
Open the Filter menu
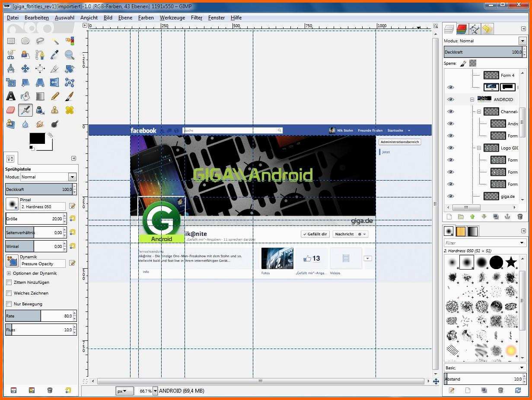point(197,18)
